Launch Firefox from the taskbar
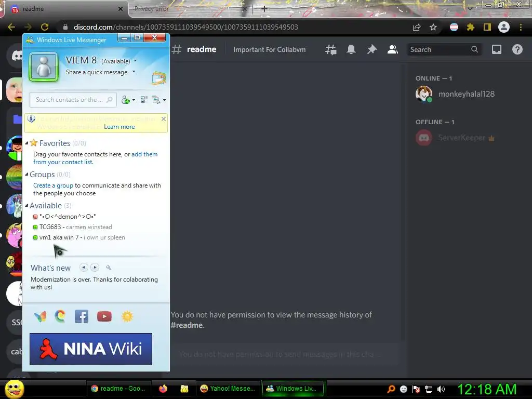 point(163,389)
